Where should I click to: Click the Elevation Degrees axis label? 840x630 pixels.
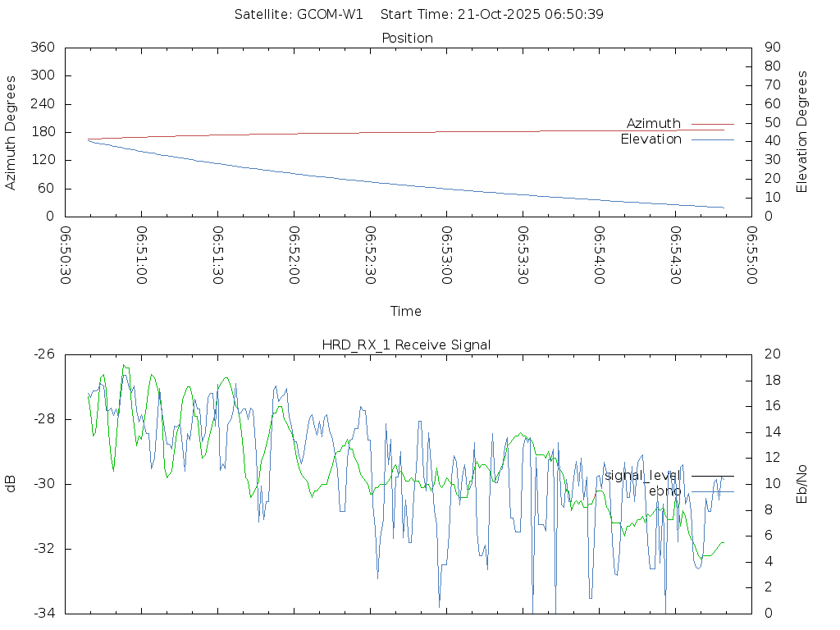coord(802,132)
